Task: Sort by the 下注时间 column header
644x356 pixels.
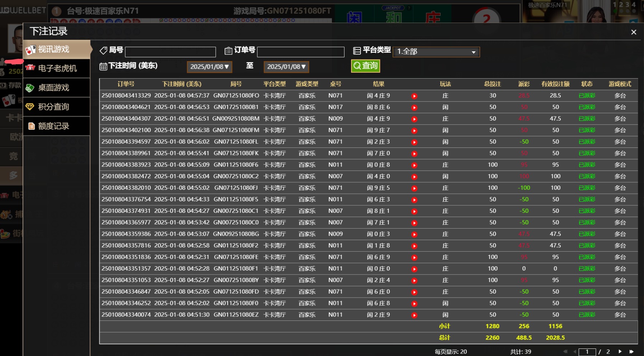Action: pyautogui.click(x=182, y=84)
